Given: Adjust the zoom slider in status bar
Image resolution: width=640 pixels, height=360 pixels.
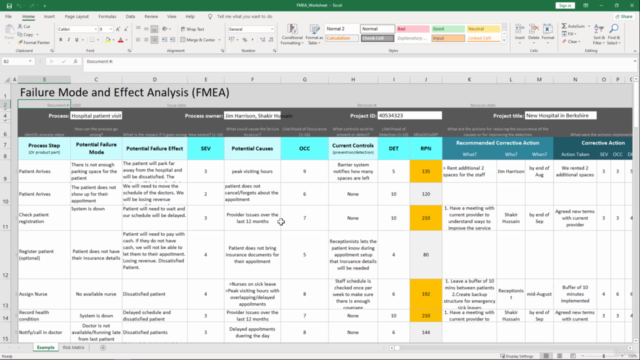Looking at the screenshot, I should [604, 356].
